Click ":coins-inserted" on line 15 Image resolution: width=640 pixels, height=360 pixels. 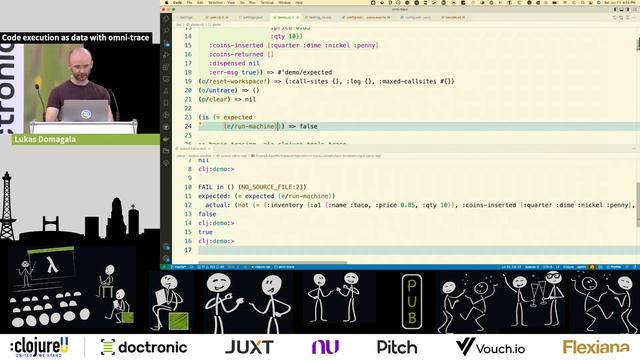(236, 45)
